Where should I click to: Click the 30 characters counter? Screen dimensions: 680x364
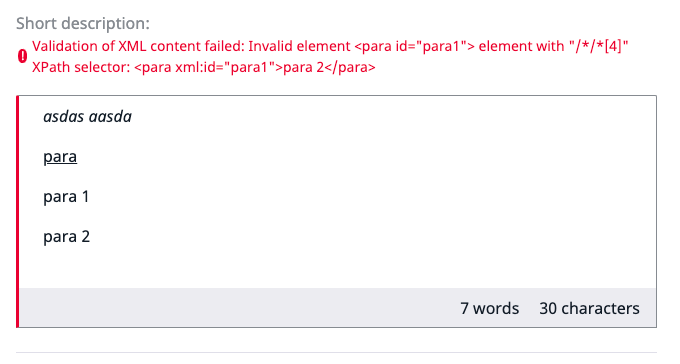pos(589,308)
